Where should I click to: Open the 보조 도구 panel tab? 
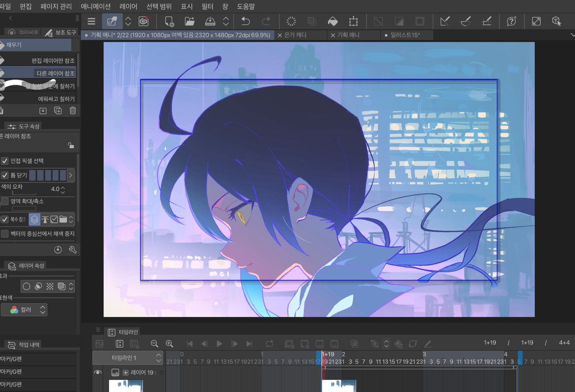(60, 33)
